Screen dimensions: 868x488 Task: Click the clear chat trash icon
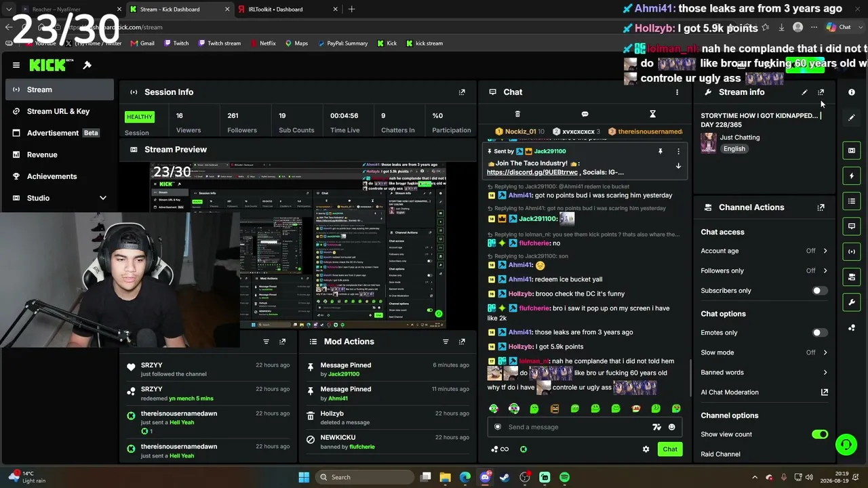click(x=517, y=114)
